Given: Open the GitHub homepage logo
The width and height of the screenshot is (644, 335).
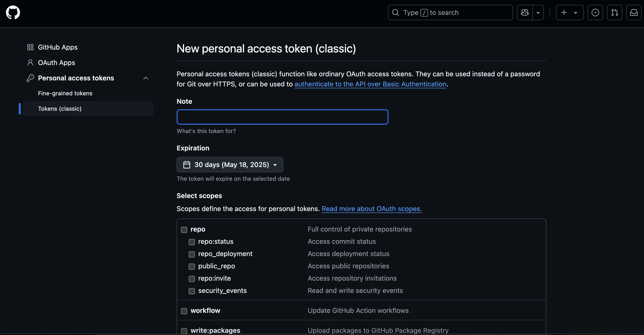Looking at the screenshot, I should (13, 13).
